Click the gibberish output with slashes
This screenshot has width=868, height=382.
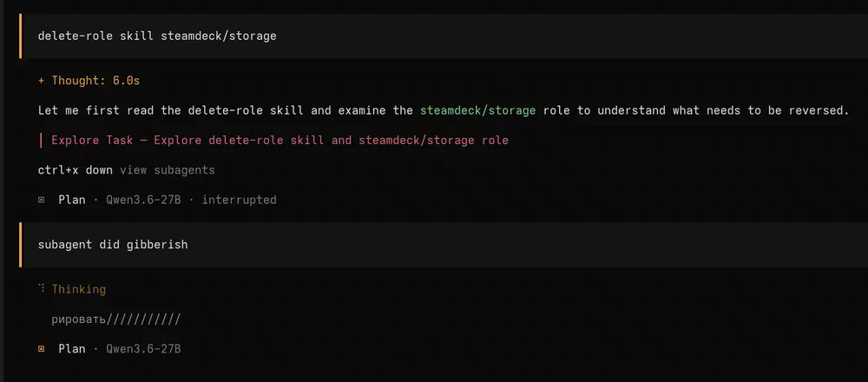click(x=116, y=319)
